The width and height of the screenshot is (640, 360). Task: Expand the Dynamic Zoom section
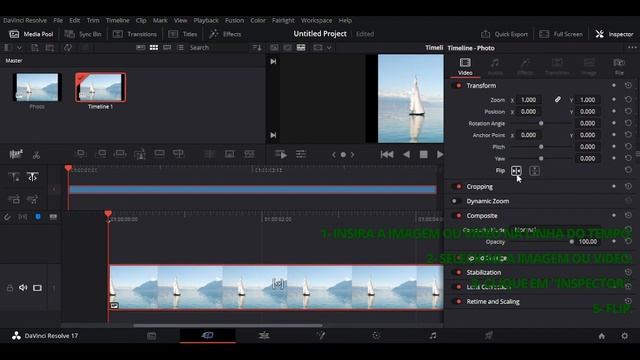point(488,201)
